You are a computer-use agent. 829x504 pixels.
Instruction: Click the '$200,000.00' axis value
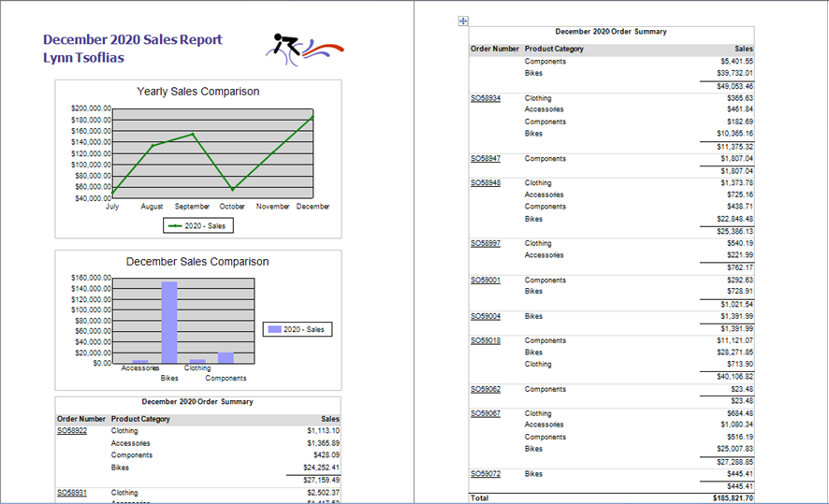coord(91,108)
